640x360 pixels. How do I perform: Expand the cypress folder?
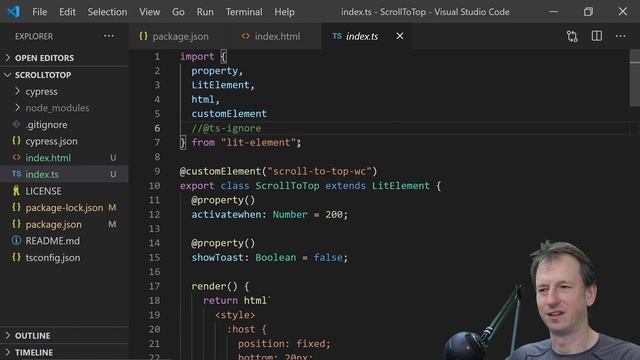point(17,91)
